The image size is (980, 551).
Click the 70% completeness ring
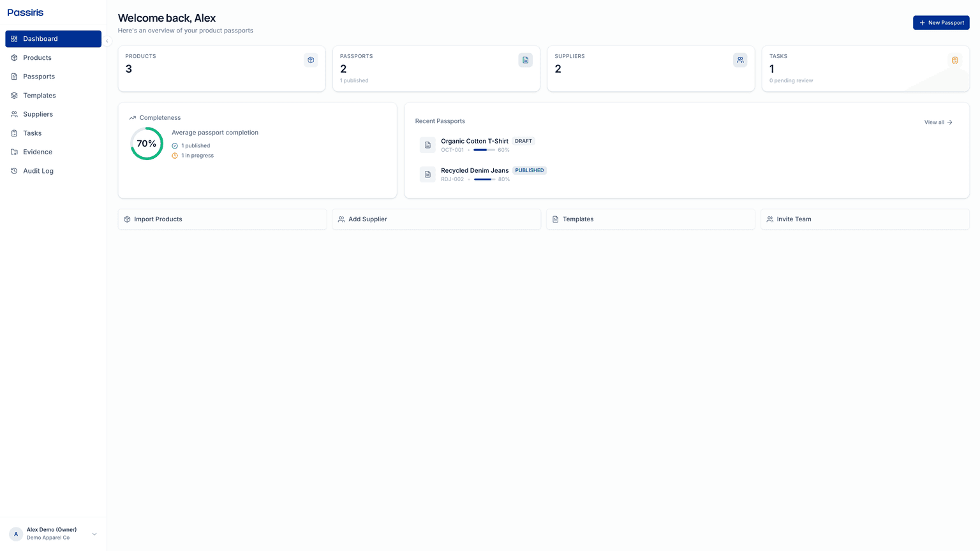point(146,143)
